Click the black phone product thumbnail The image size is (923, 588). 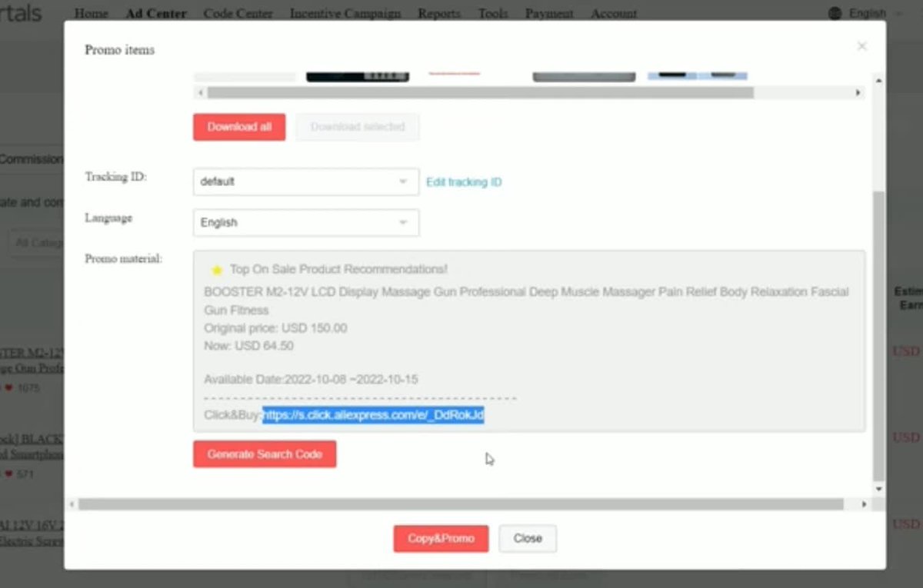tap(358, 77)
